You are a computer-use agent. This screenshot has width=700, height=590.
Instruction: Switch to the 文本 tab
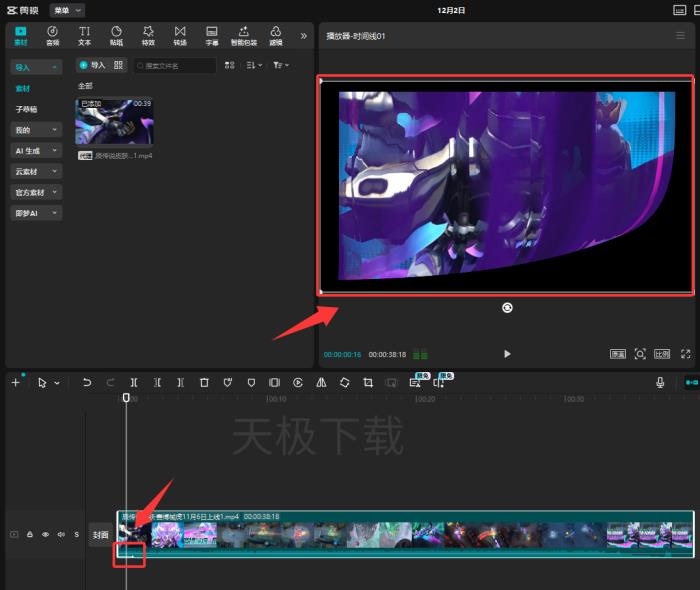(x=84, y=36)
